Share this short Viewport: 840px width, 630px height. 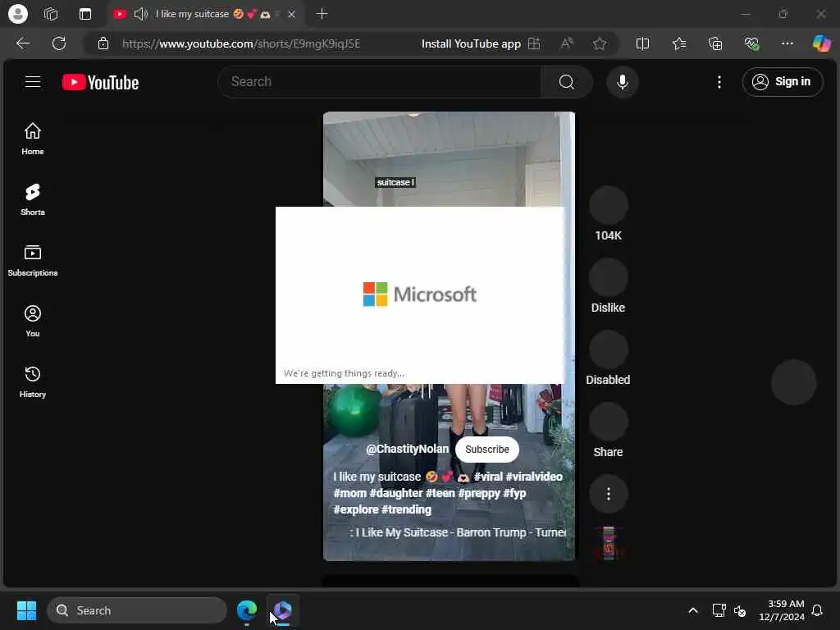(x=608, y=422)
